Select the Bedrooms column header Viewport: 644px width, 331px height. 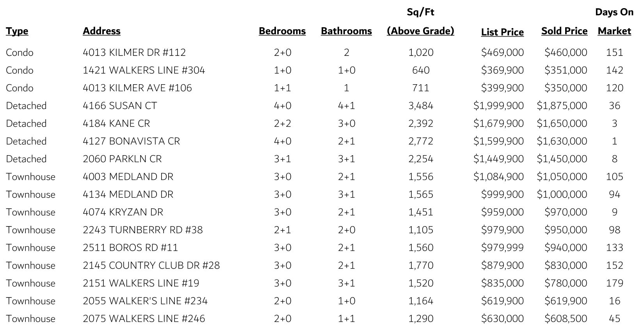282,31
